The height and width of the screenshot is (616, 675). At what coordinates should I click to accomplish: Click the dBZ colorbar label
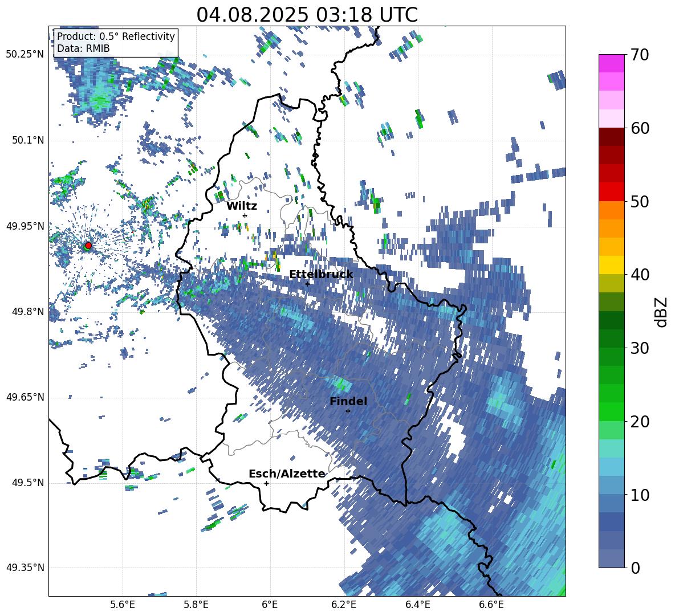pyautogui.click(x=662, y=312)
